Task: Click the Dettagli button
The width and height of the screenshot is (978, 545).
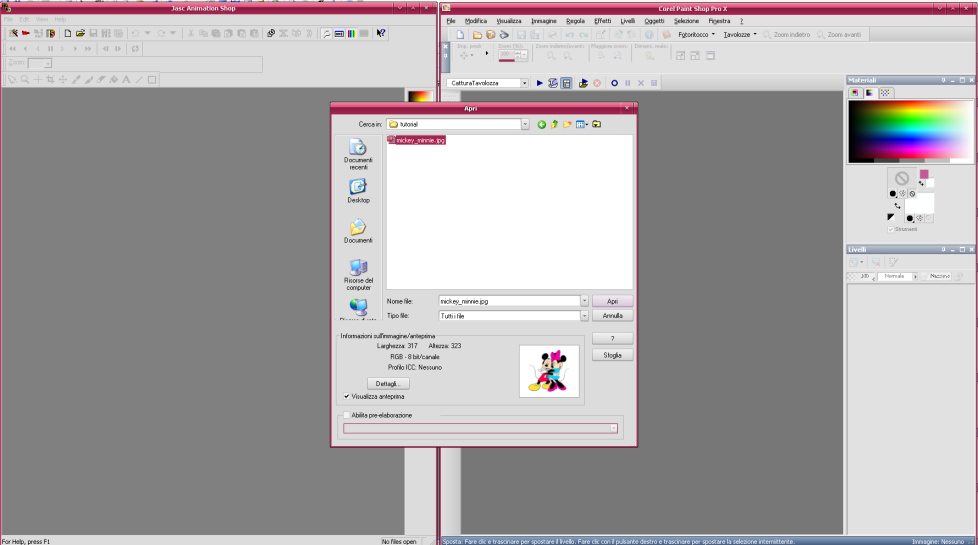Action: (388, 384)
